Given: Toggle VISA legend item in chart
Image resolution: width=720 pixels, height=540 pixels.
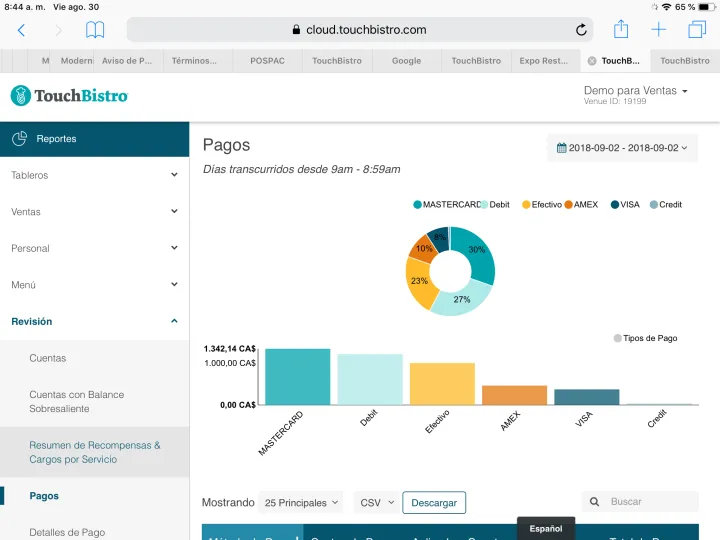Looking at the screenshot, I should [625, 205].
